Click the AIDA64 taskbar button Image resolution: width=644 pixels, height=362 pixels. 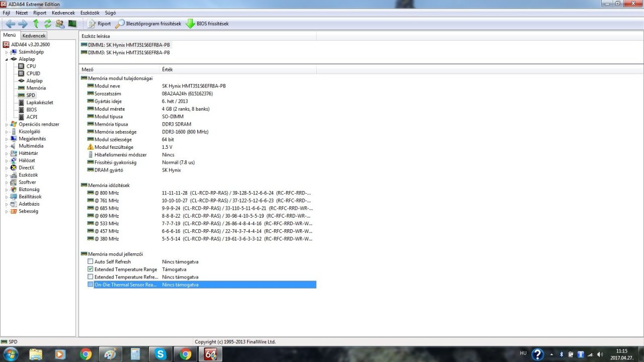210,354
